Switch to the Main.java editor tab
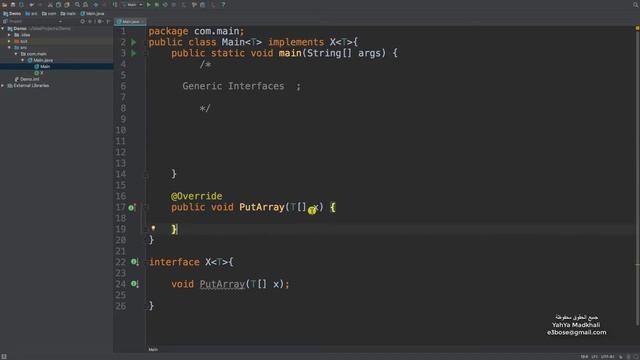 (131, 21)
